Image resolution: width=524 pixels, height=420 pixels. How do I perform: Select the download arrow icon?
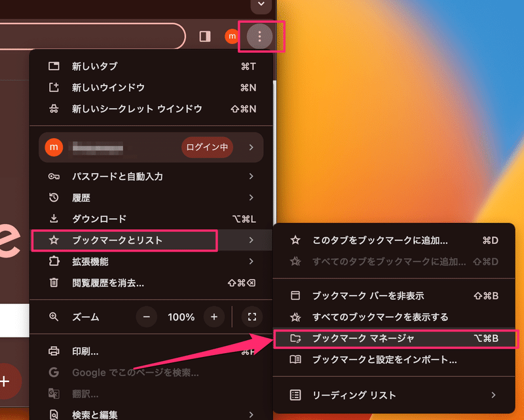(54, 219)
